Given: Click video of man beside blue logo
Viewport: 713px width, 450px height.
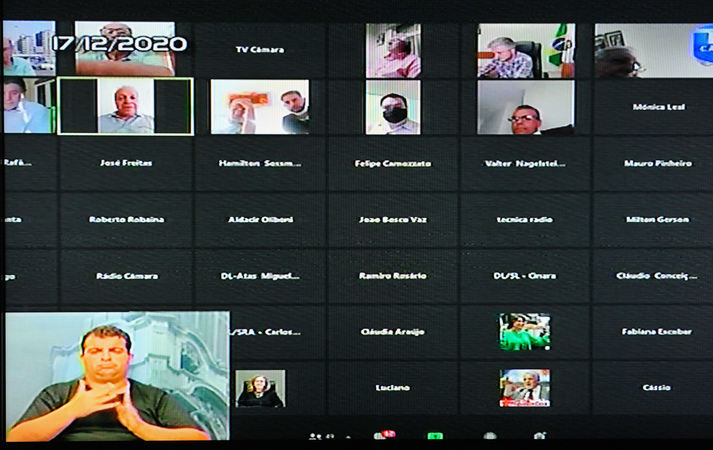Looking at the screenshot, I should pyautogui.click(x=654, y=50).
